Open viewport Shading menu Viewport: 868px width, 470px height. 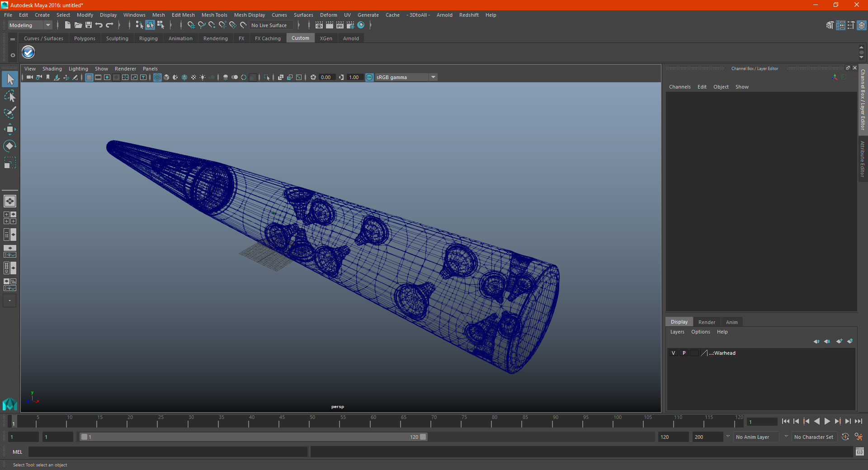click(52, 69)
